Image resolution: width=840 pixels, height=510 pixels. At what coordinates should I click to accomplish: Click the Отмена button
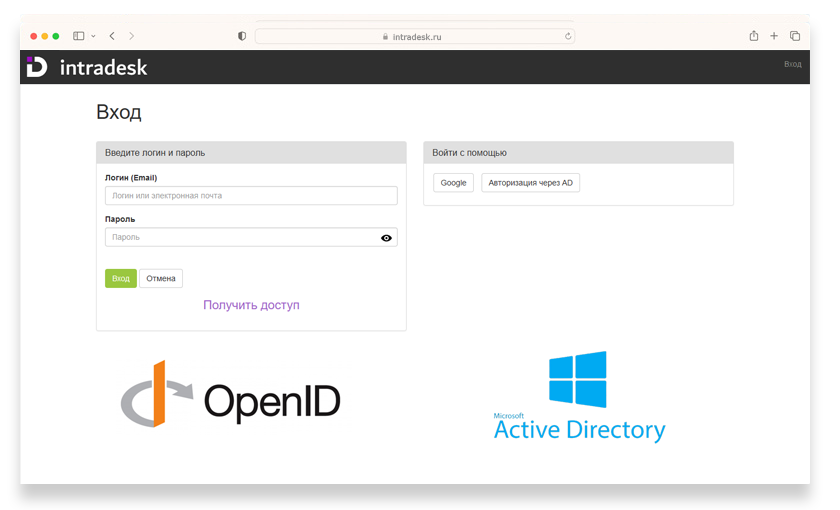click(161, 279)
